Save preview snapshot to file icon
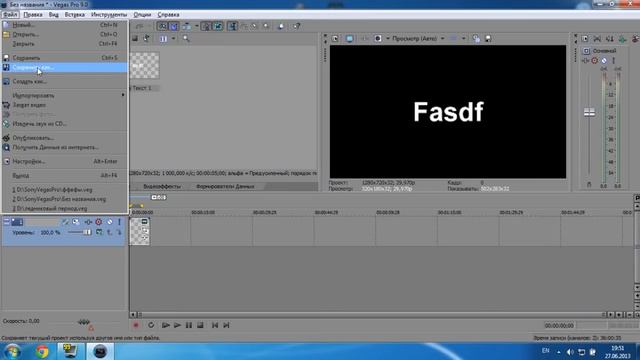The image size is (640, 360). pyautogui.click(x=488, y=38)
